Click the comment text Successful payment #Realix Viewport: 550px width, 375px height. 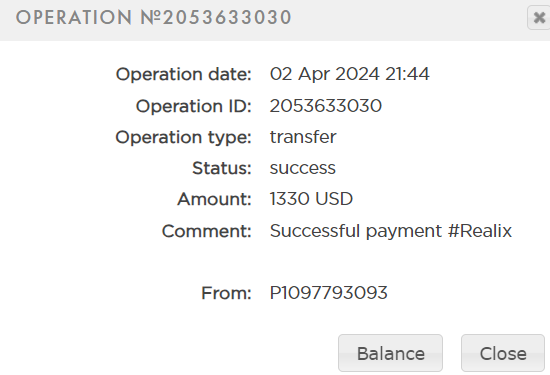point(391,231)
